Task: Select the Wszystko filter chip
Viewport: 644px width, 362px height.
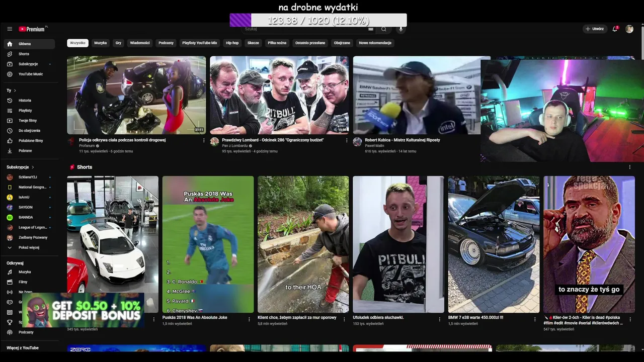Action: click(77, 43)
